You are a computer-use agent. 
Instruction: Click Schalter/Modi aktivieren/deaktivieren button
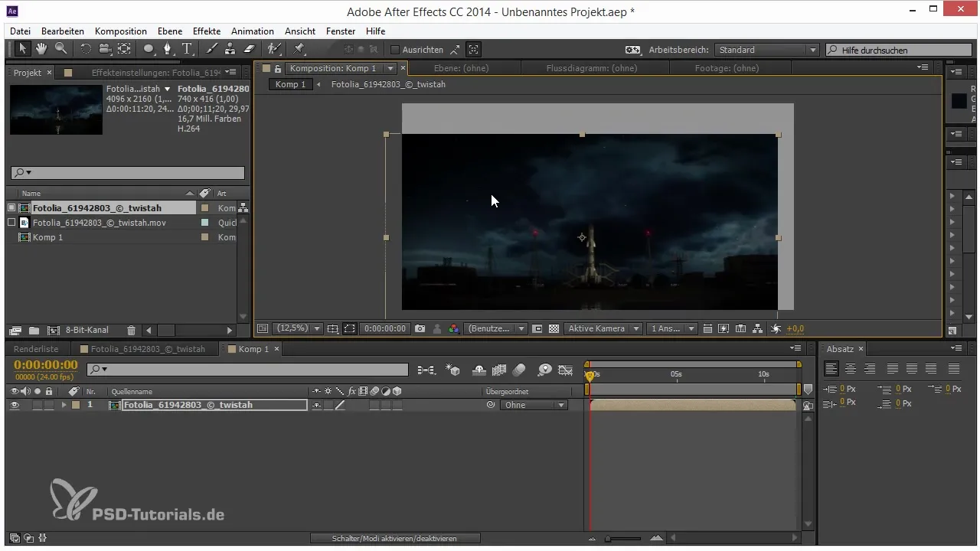tap(395, 539)
